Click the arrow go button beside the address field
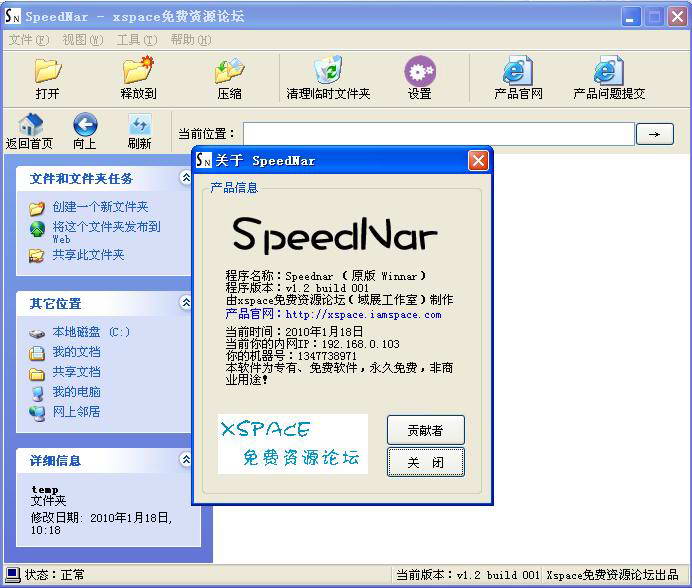The image size is (692, 588). point(654,134)
